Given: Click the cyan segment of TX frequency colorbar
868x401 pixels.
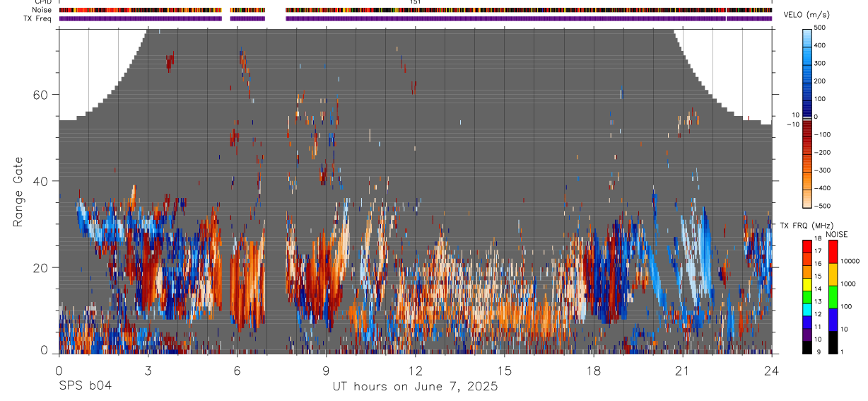Looking at the screenshot, I should tap(808, 309).
